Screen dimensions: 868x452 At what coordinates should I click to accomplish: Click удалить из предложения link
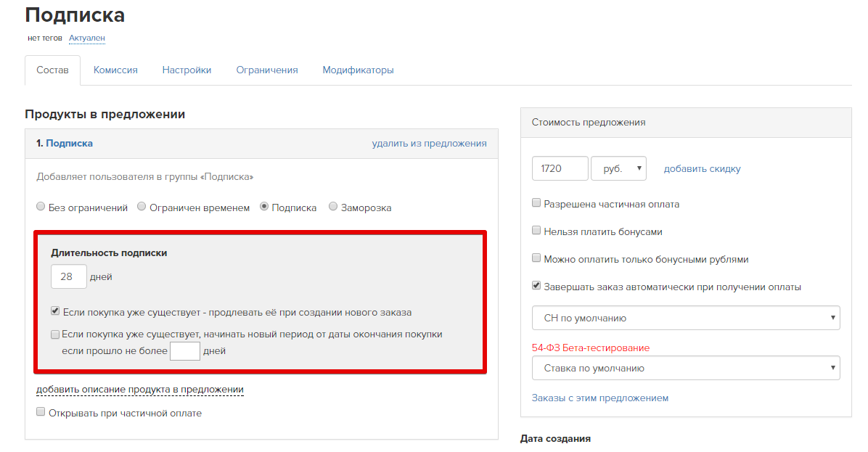(429, 143)
